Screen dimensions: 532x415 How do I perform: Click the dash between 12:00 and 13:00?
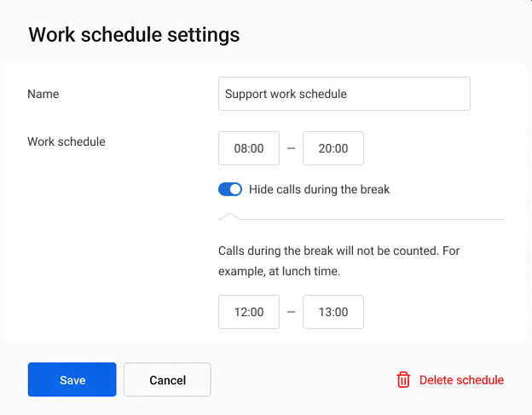(291, 312)
